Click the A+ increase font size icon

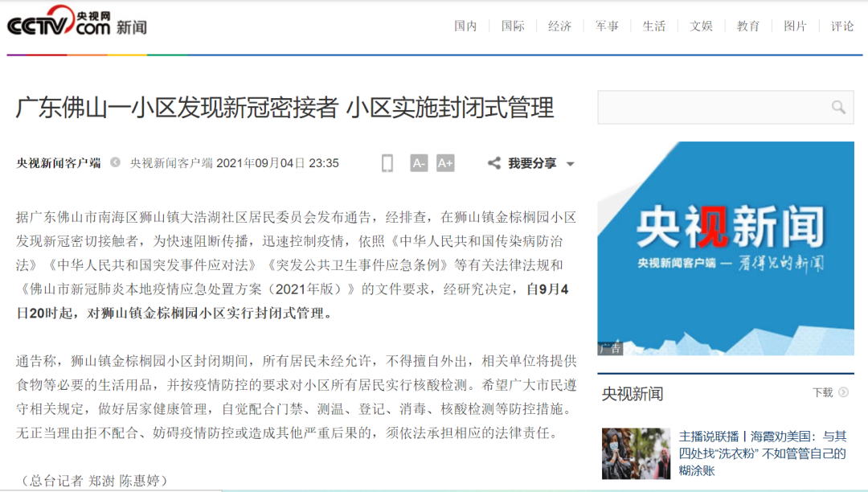pos(446,162)
